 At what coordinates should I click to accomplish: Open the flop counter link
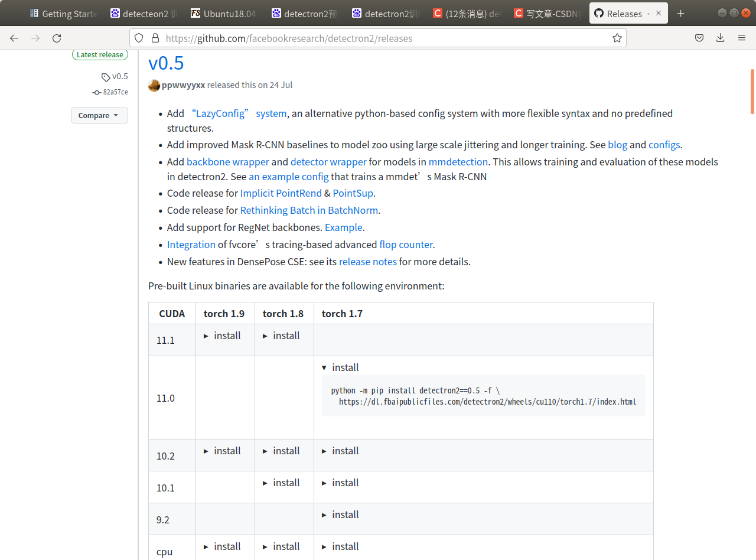pos(406,245)
